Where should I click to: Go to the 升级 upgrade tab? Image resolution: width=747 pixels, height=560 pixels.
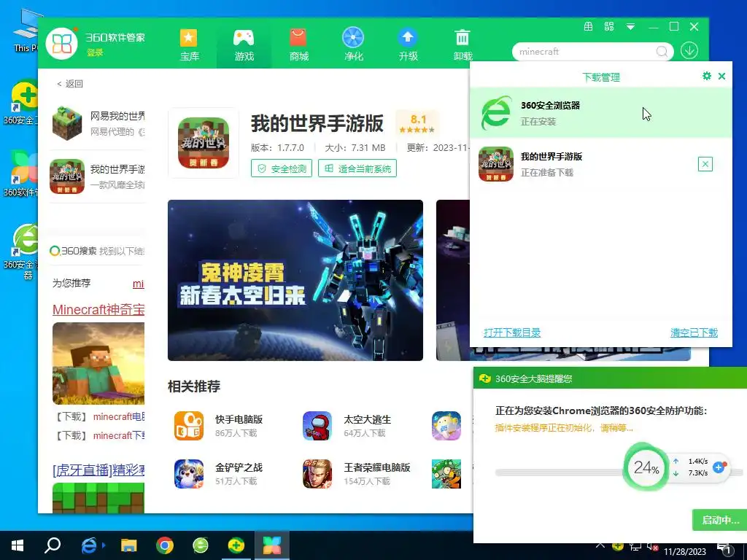coord(408,45)
